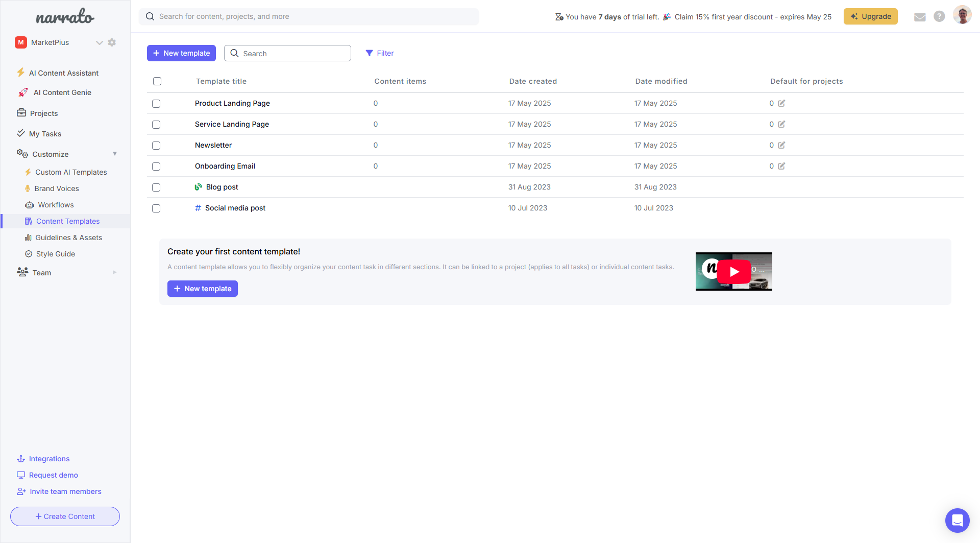This screenshot has height=543, width=980.
Task: Expand the Team menu section
Action: coord(115,272)
